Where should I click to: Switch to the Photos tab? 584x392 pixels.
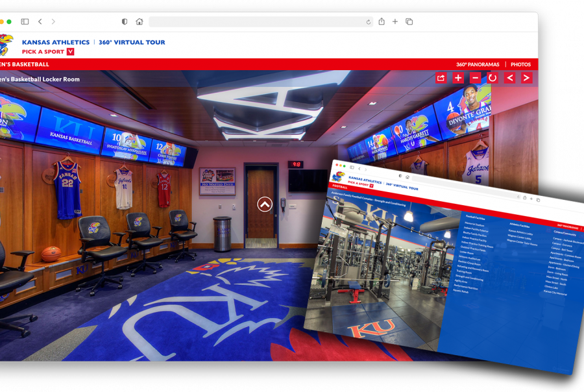pos(520,64)
